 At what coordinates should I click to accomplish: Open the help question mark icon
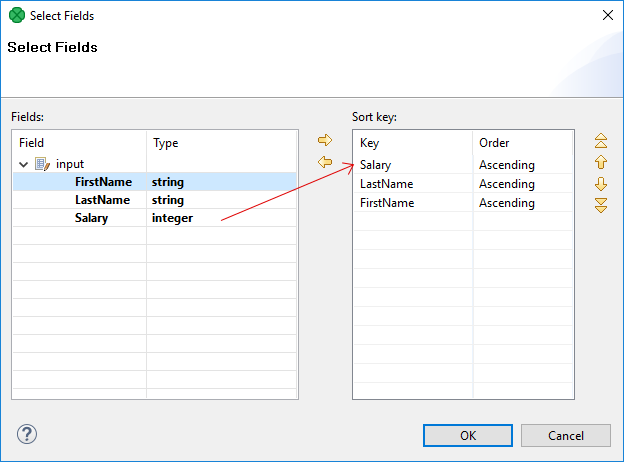tap(27, 434)
